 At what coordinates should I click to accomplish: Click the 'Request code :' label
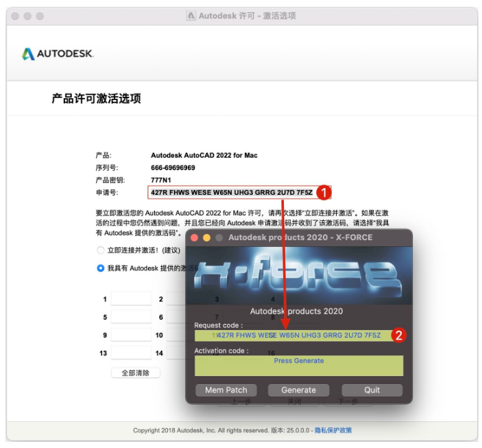218,325
